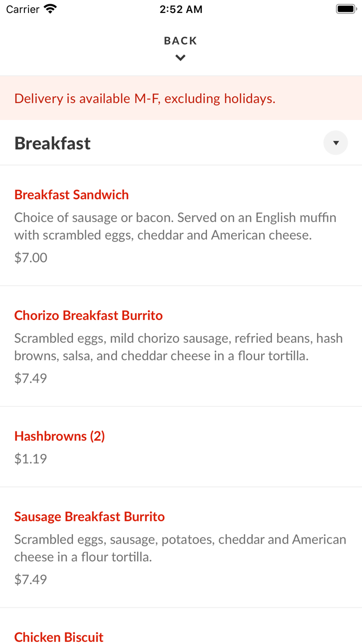Tap the Breakfast Sandwich description text

click(175, 226)
